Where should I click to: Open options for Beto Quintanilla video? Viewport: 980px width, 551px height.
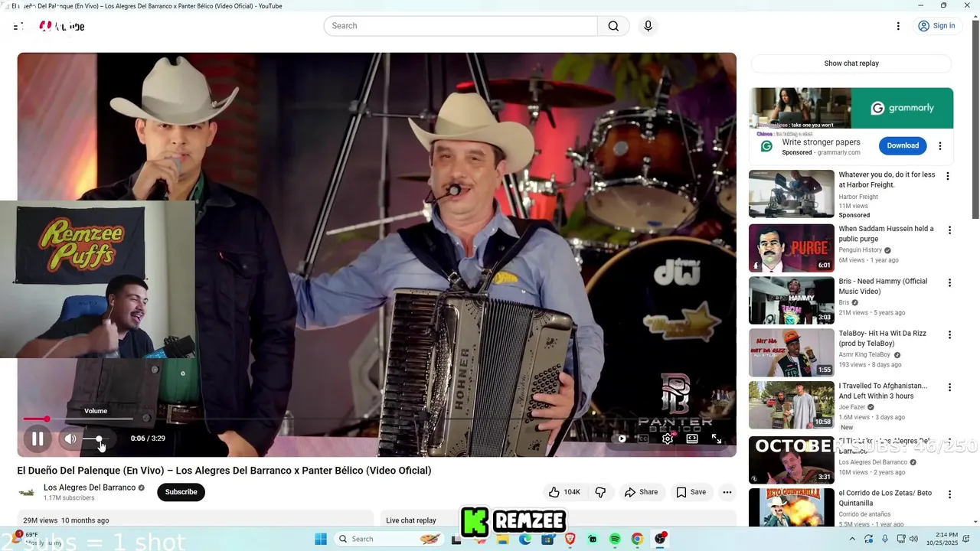click(x=950, y=494)
